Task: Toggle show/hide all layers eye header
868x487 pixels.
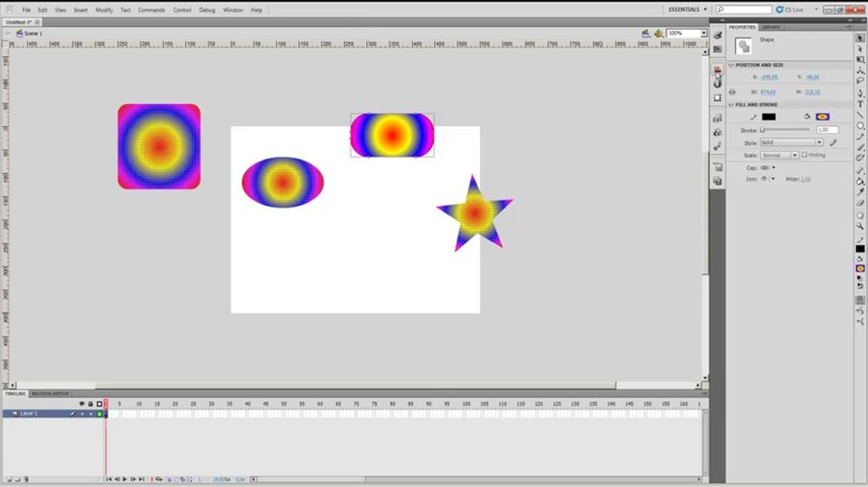Action: (x=82, y=404)
